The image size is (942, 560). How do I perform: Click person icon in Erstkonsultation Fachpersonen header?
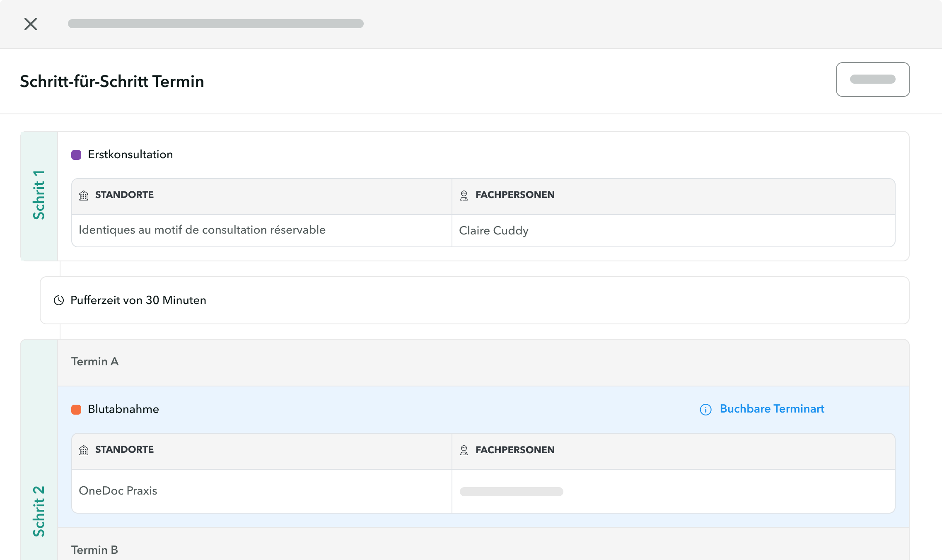[x=464, y=196]
